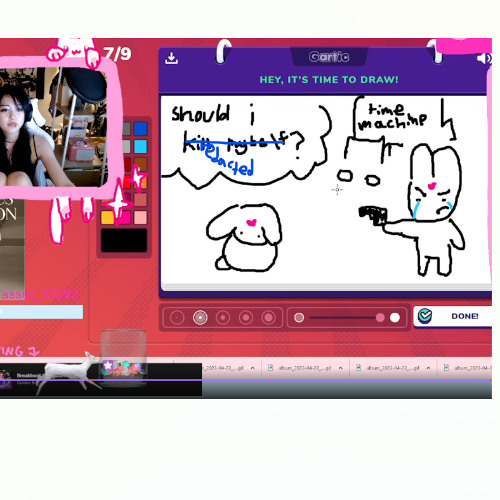Mute game sound with the speaker icon

click(x=484, y=58)
